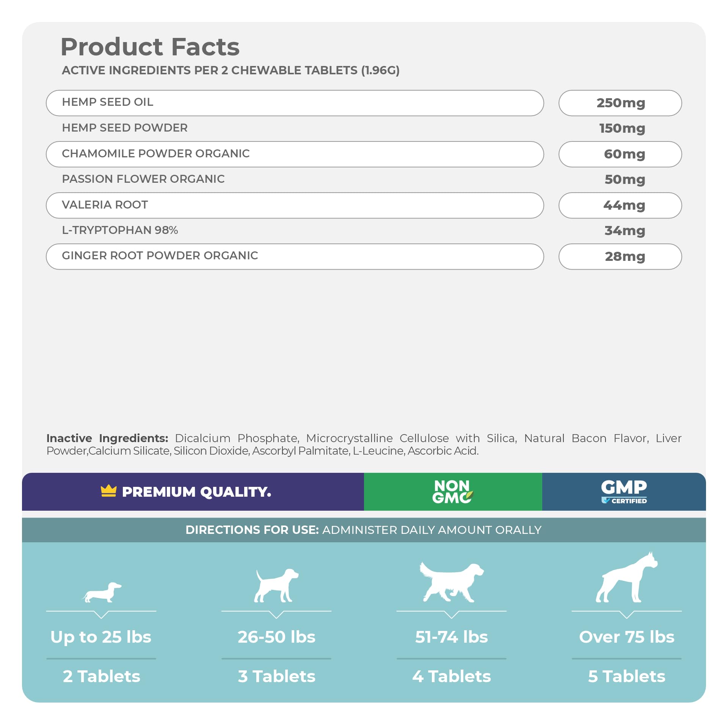
Task: Click the Directions For Use header bar
Action: (363, 530)
